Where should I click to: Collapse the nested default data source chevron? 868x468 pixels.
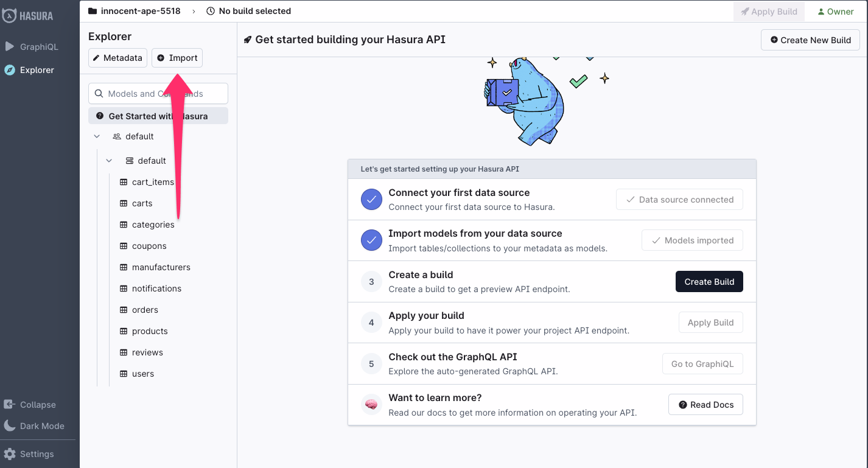pos(109,161)
